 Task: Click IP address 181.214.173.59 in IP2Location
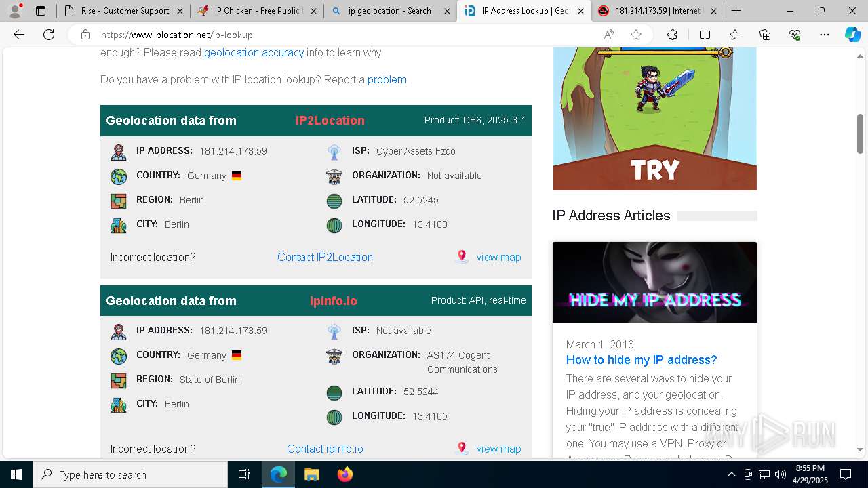(x=233, y=151)
